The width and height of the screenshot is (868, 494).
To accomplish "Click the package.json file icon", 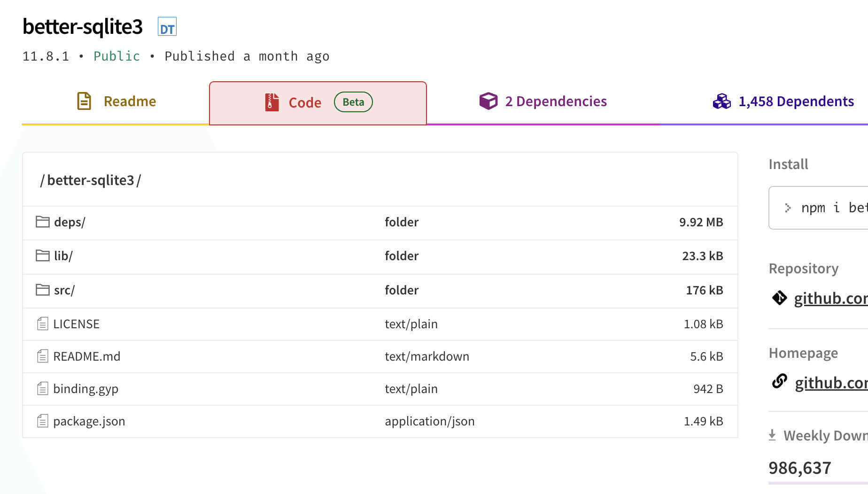I will tap(43, 421).
